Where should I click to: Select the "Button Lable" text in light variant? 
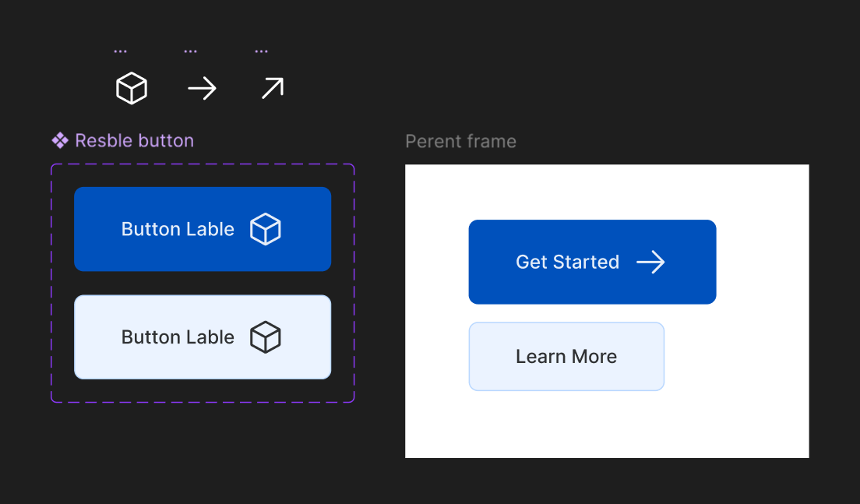(x=178, y=337)
